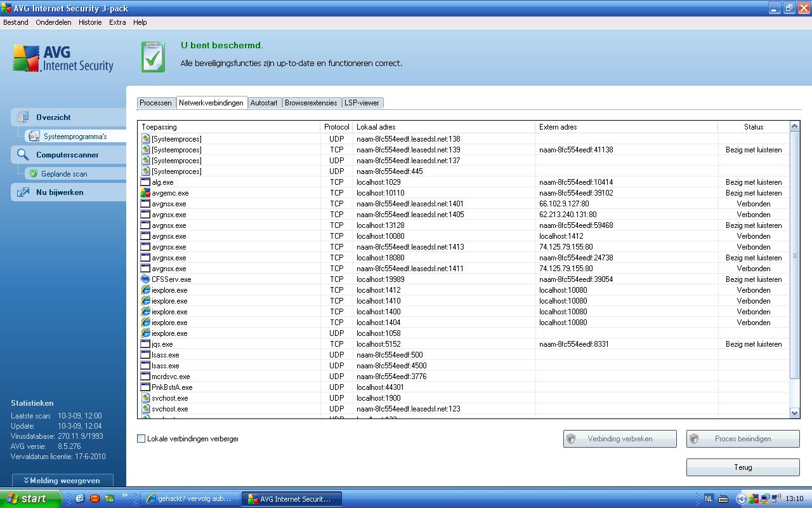Switch to the LSP-viewer tab

click(362, 103)
